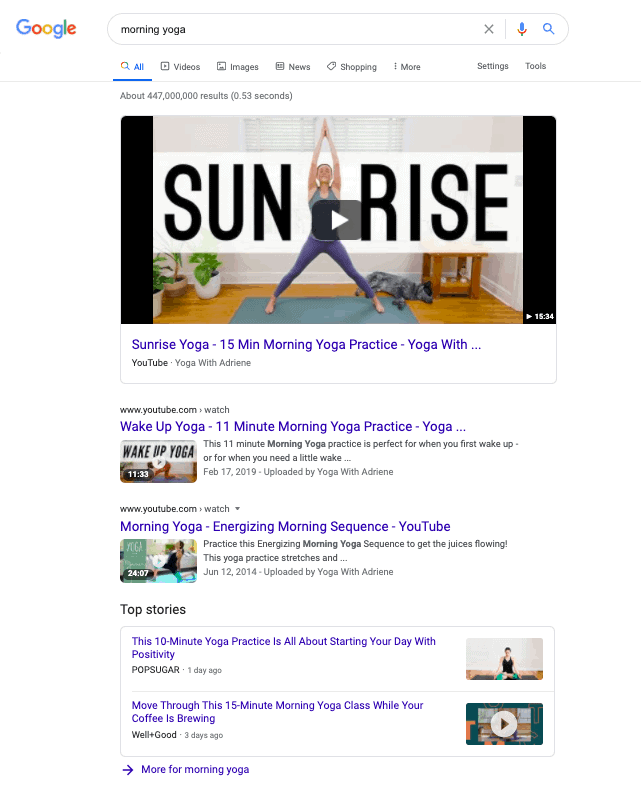
Task: Click the Google logo
Action: click(46, 28)
